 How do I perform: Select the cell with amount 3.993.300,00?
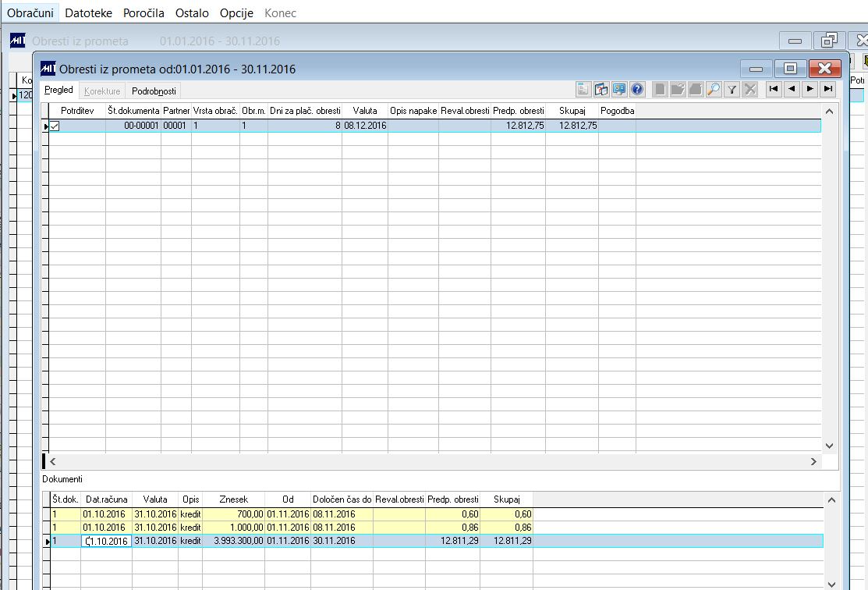tap(234, 541)
